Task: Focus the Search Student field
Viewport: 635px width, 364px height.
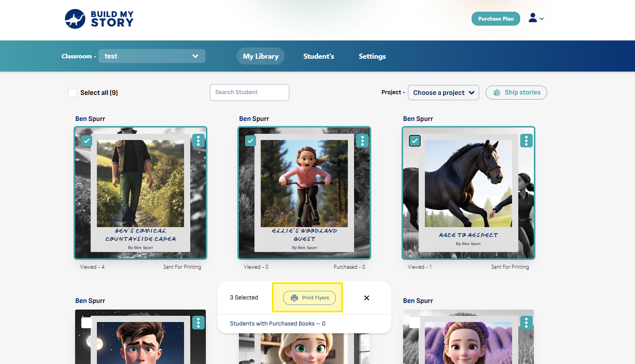Action: [249, 93]
